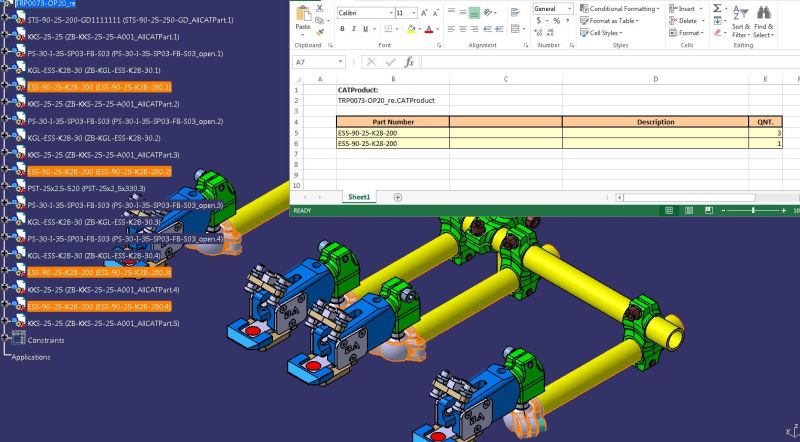
Task: Click the Percent Style icon
Action: 557,21
